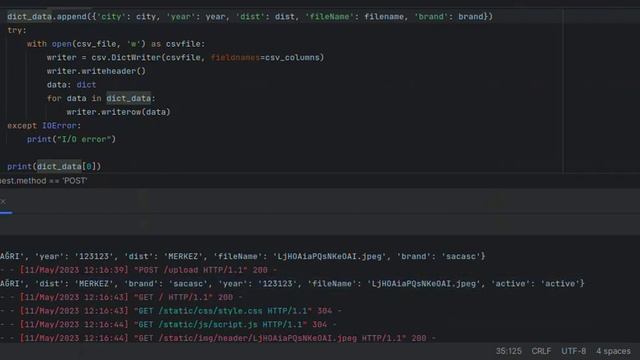Close the run tab with the X icon
The height and width of the screenshot is (360, 640).
pyautogui.click(x=3, y=202)
